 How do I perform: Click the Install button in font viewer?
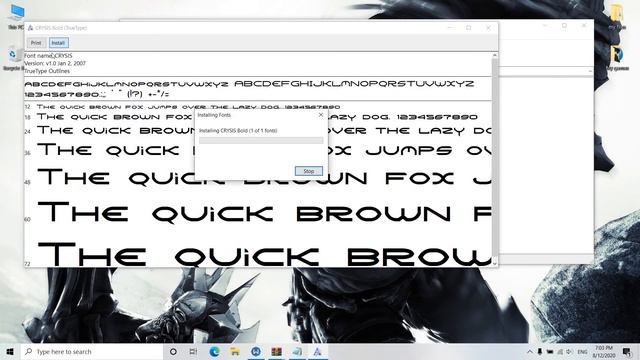coord(58,43)
